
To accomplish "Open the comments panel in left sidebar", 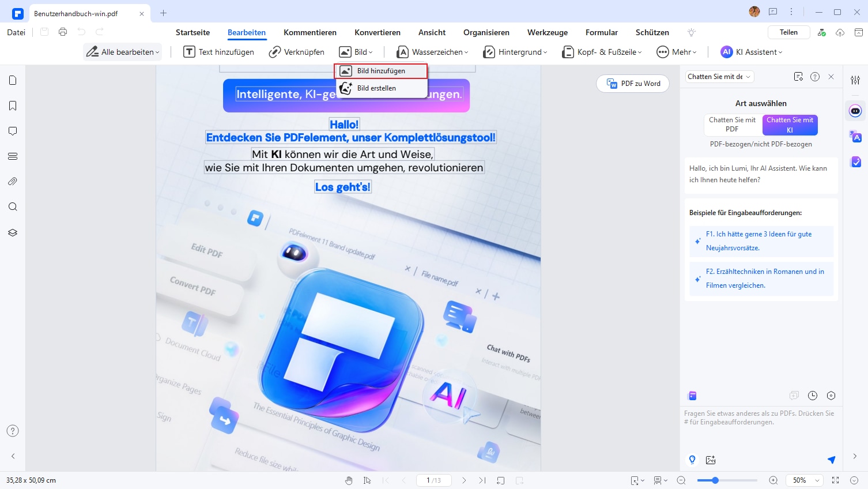I will tap(13, 131).
